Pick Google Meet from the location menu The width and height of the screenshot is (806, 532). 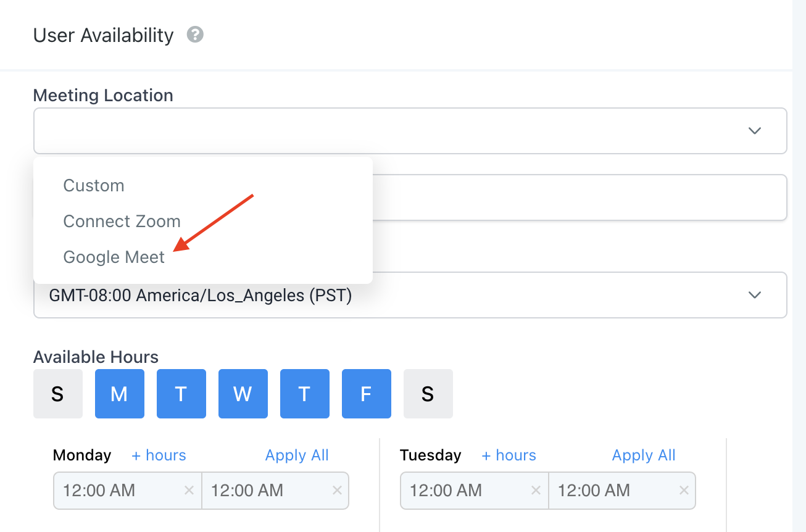click(x=114, y=257)
